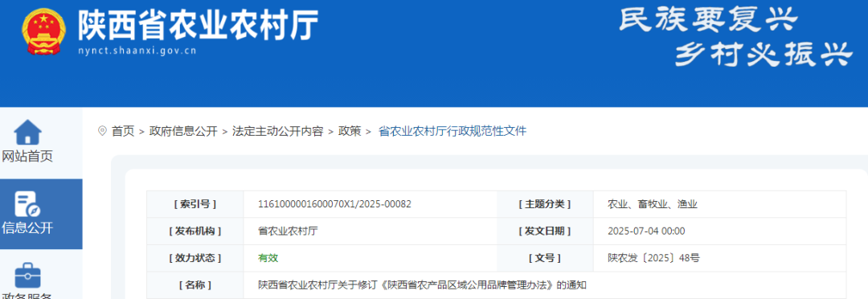Select the 网站首页 sidebar label
868x299 pixels.
click(x=27, y=157)
